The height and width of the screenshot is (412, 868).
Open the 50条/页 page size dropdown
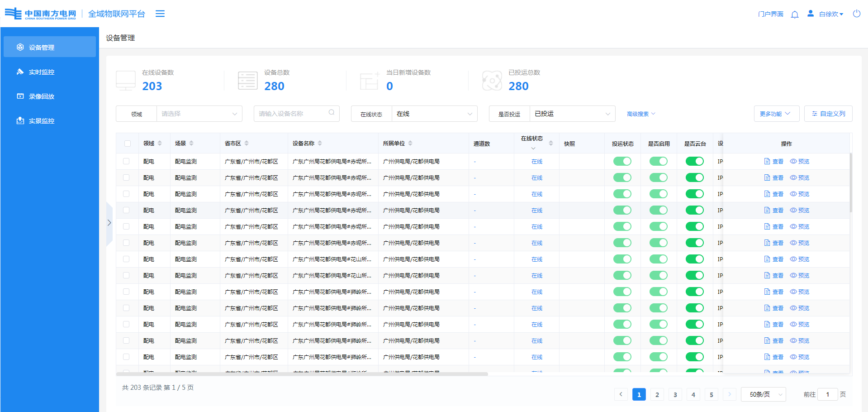click(x=764, y=394)
